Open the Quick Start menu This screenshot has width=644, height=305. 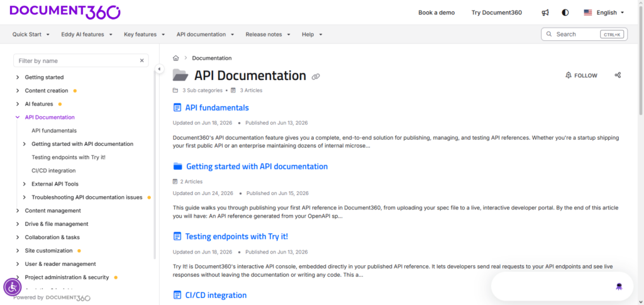(x=31, y=35)
